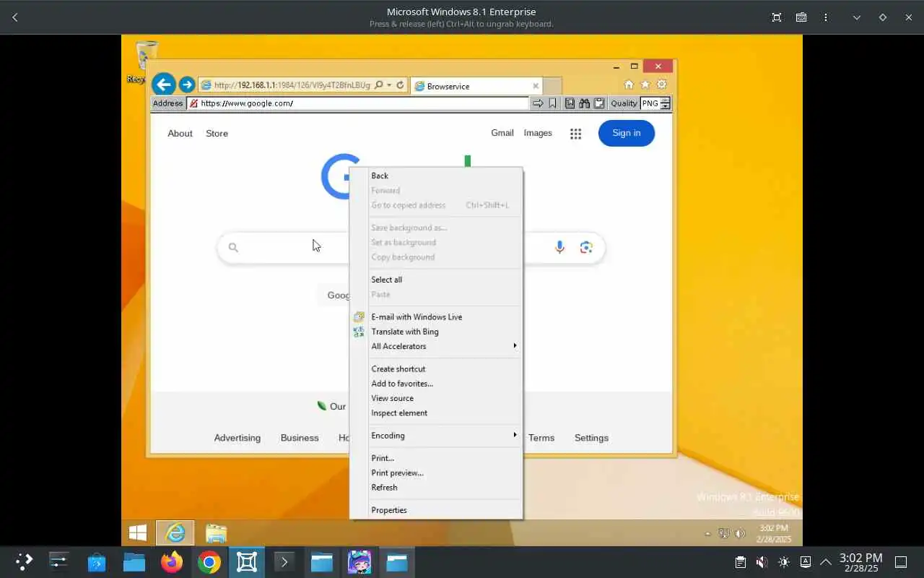The height and width of the screenshot is (578, 924).
Task: Open File Explorer on the Windows taskbar
Action: pyautogui.click(x=216, y=533)
